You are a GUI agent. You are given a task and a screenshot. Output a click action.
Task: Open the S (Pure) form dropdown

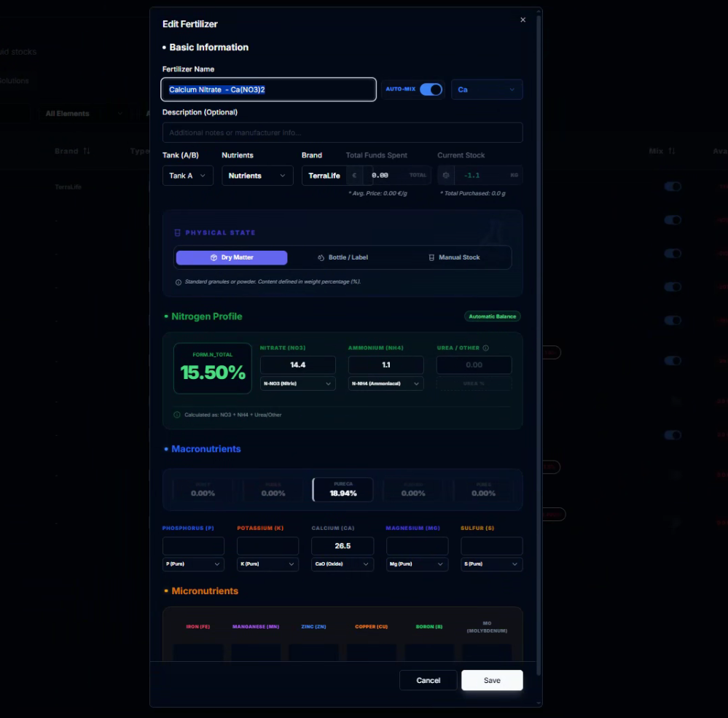pyautogui.click(x=492, y=563)
